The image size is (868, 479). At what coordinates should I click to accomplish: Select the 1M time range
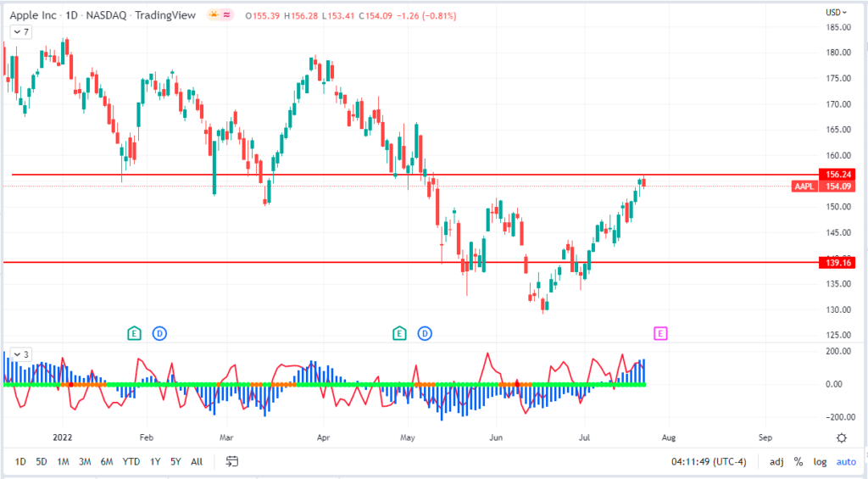pyautogui.click(x=63, y=461)
